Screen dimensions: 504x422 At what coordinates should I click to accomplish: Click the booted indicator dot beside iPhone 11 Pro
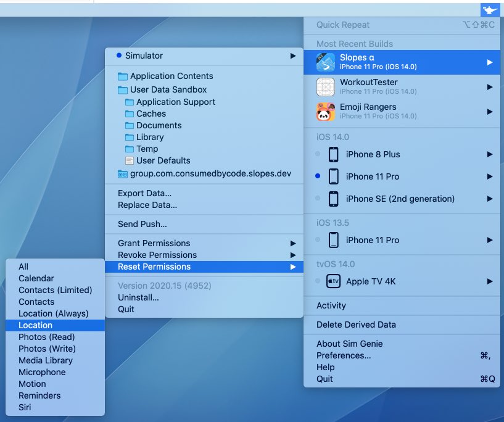318,176
